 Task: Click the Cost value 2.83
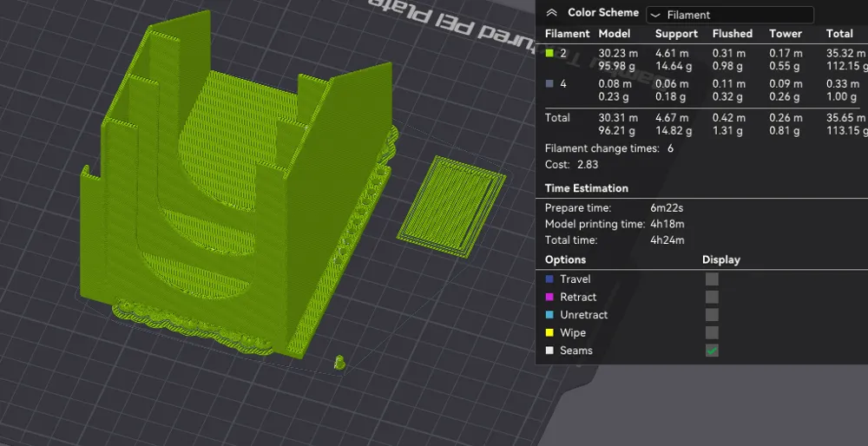click(x=588, y=164)
